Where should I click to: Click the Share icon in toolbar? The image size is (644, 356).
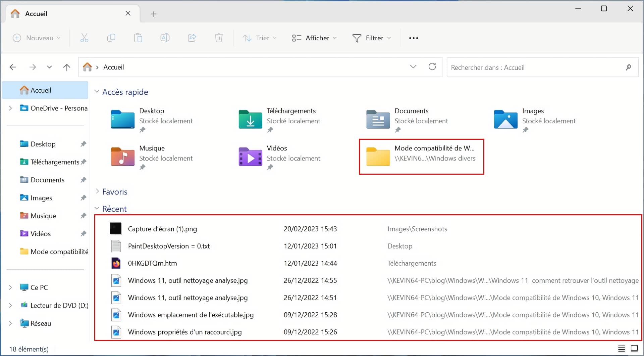pos(192,38)
